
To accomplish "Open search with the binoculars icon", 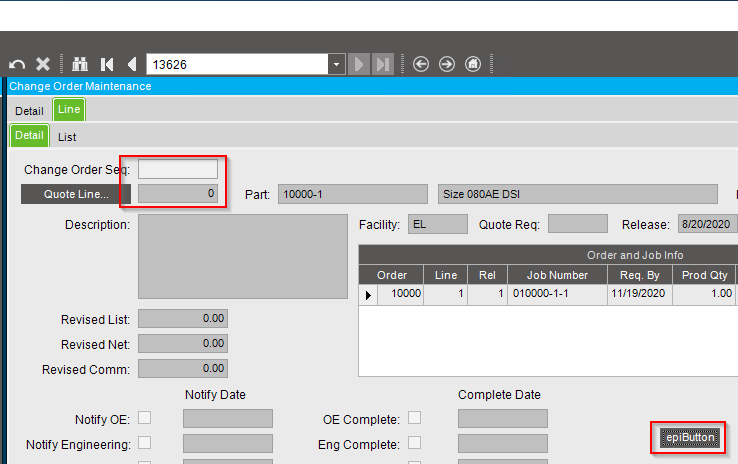I will 80,64.
